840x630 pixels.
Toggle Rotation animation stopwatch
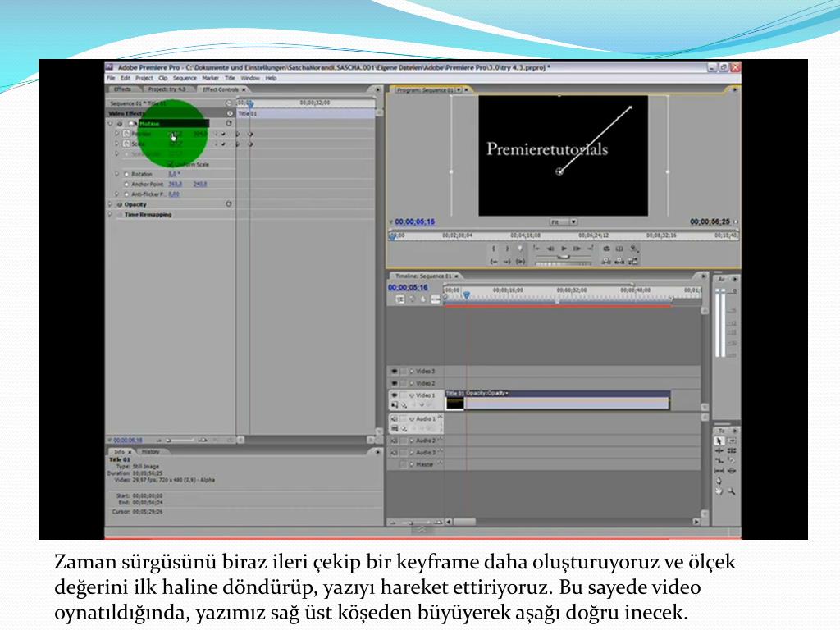126,174
